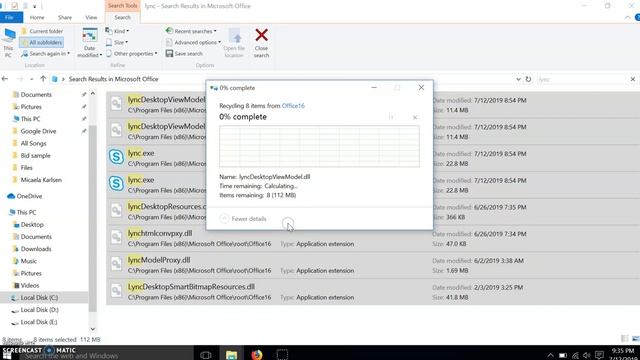The height and width of the screenshot is (360, 640).
Task: Select first lync.exe Skype icon
Action: coord(116,157)
